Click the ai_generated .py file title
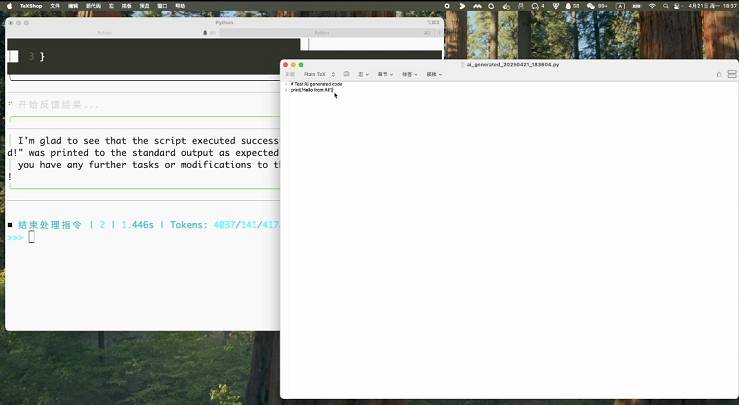 (512, 65)
